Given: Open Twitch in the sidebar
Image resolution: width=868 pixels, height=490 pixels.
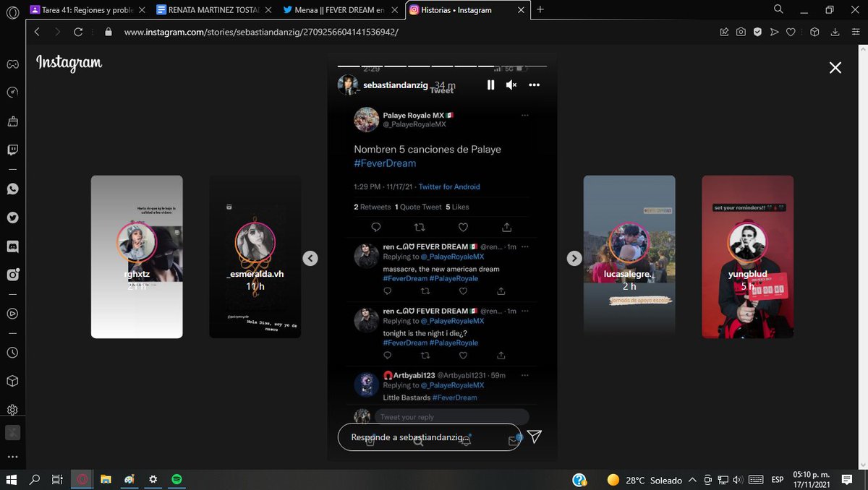Looking at the screenshot, I should pyautogui.click(x=12, y=150).
